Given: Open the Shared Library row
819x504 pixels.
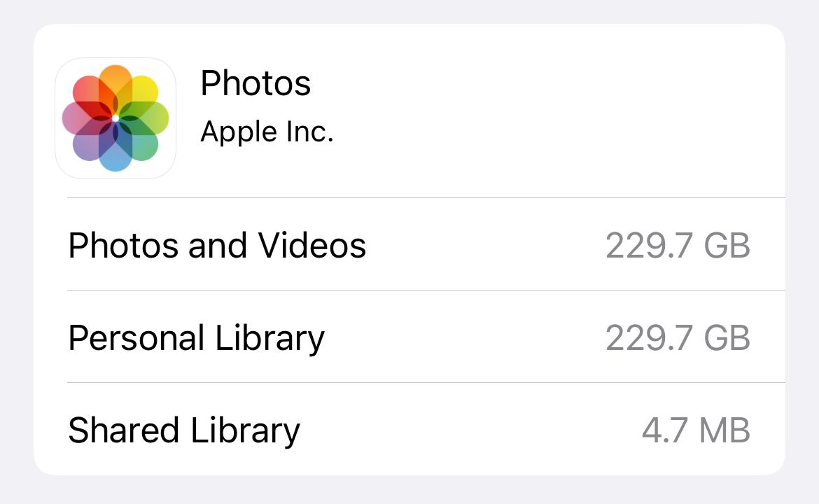Looking at the screenshot, I should (x=409, y=429).
